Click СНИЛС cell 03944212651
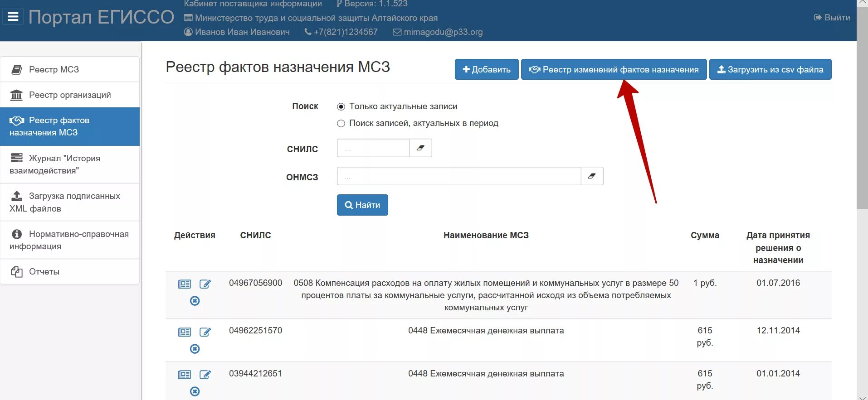868x400 pixels. pos(255,374)
